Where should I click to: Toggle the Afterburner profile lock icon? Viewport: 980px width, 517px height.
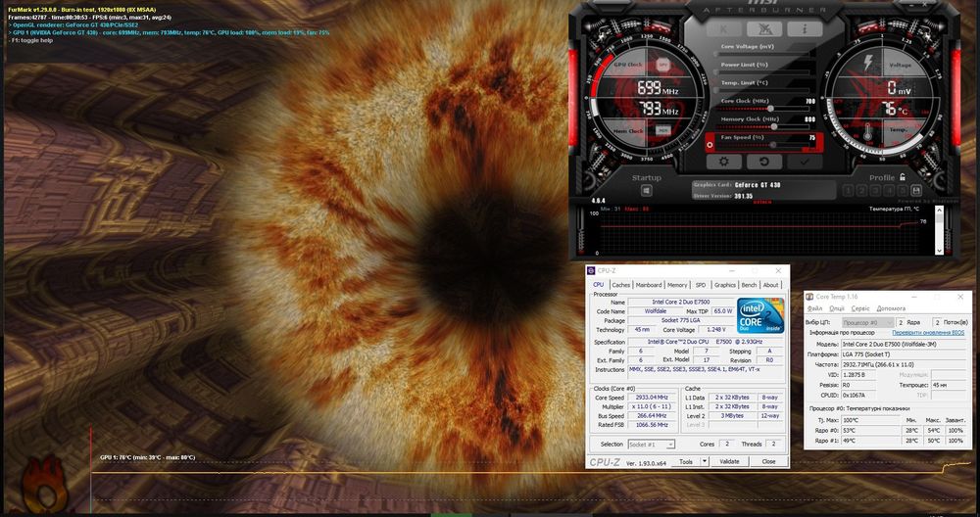click(x=903, y=177)
